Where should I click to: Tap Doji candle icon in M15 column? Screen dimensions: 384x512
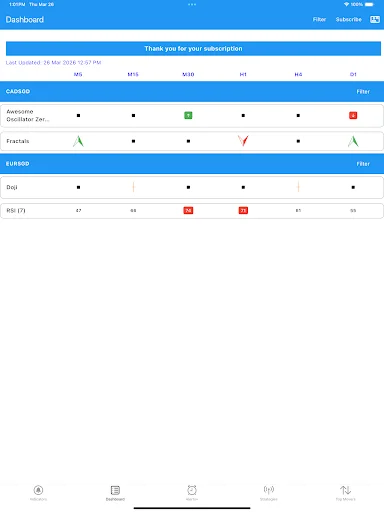point(133,187)
